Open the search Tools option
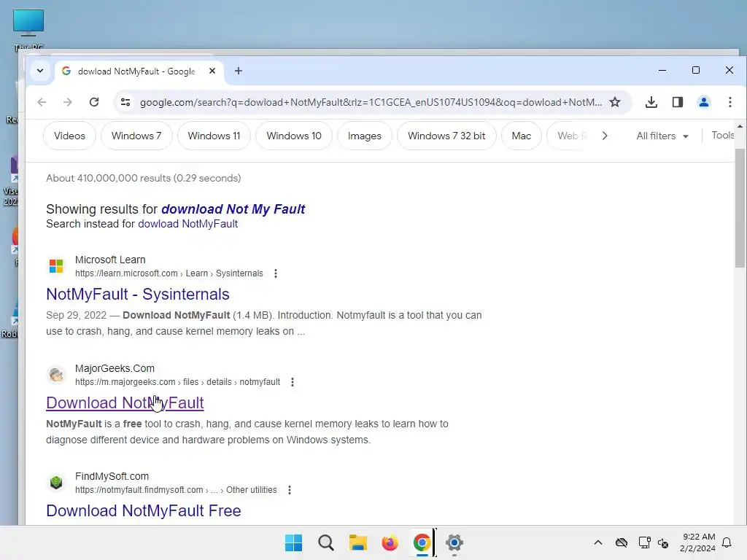The width and height of the screenshot is (747, 560). (x=723, y=135)
